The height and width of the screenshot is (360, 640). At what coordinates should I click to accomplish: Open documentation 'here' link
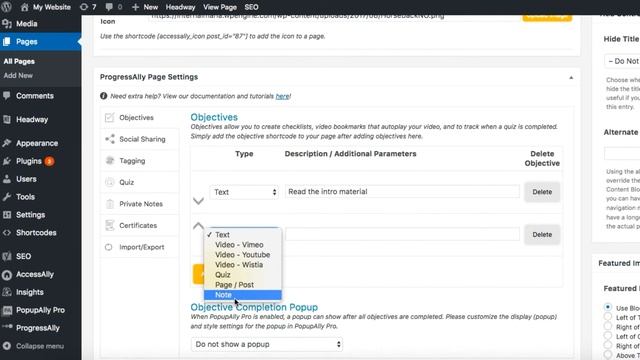point(282,96)
